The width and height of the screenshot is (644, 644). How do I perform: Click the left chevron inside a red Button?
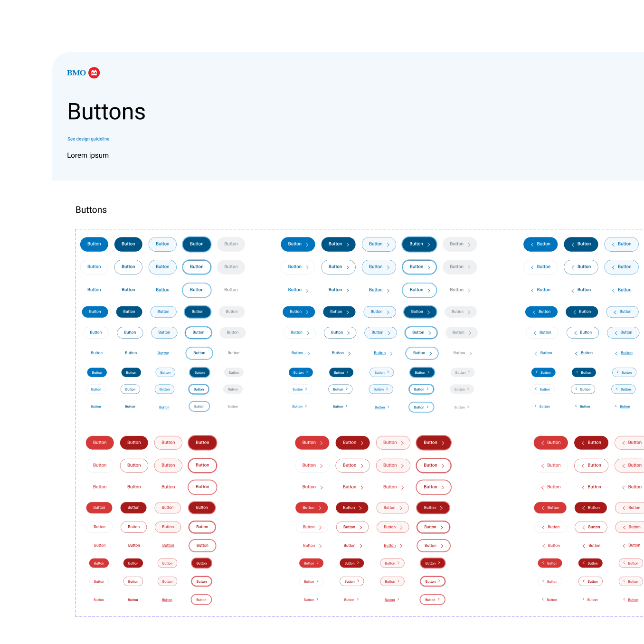click(542, 443)
